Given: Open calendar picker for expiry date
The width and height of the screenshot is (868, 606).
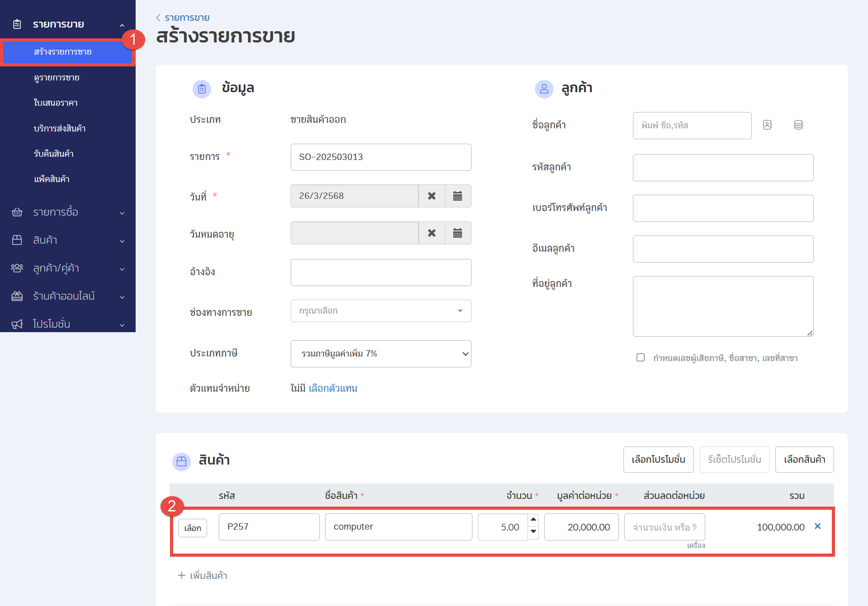Looking at the screenshot, I should [458, 233].
